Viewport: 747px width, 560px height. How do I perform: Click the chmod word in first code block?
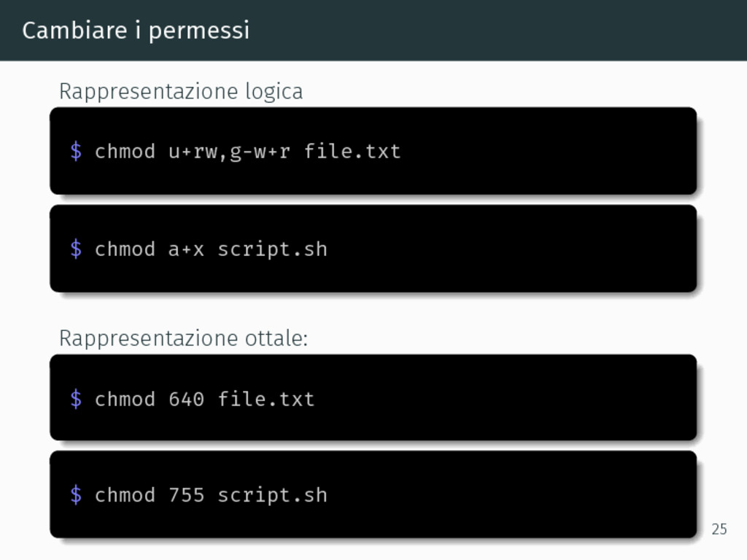[125, 152]
